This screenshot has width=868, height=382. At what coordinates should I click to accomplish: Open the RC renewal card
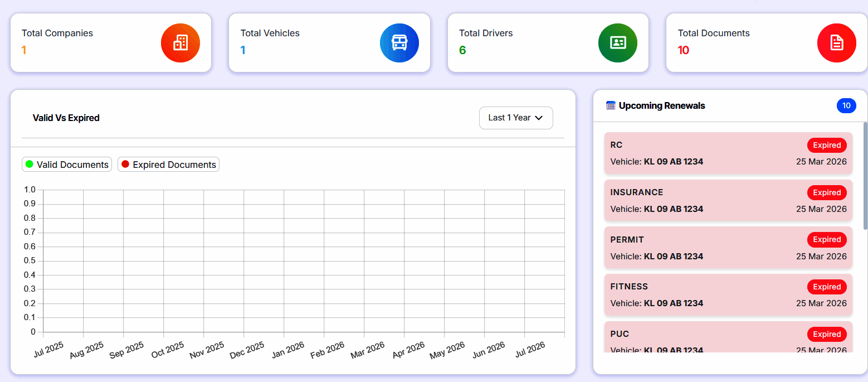(728, 153)
